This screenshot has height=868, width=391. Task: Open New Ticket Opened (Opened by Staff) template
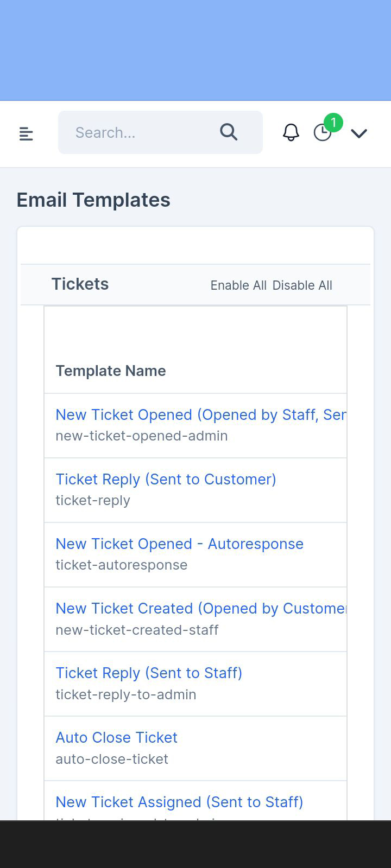200,415
